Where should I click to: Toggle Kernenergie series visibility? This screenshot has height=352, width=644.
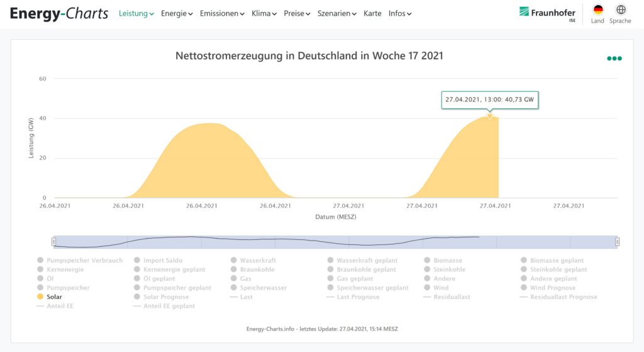65,270
